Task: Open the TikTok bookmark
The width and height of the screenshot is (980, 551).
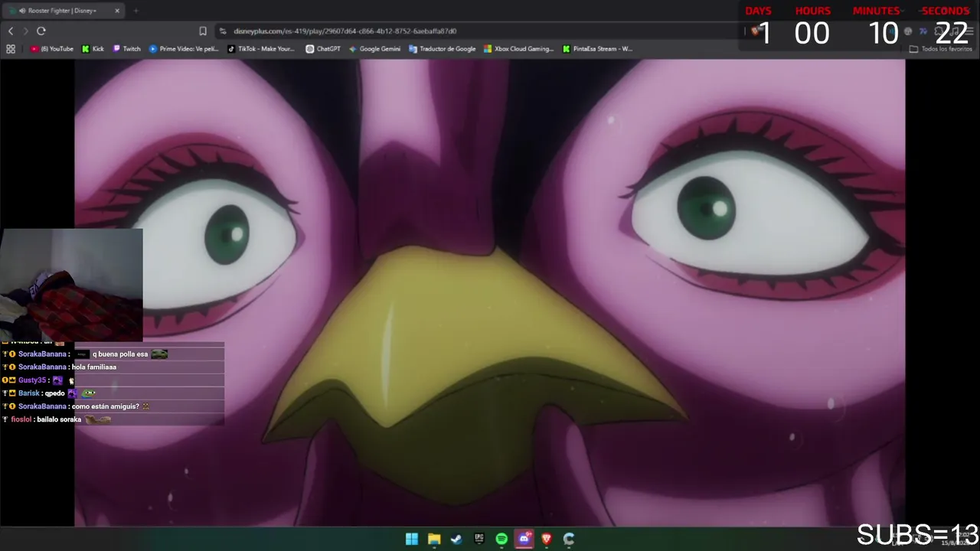Action: click(x=261, y=49)
